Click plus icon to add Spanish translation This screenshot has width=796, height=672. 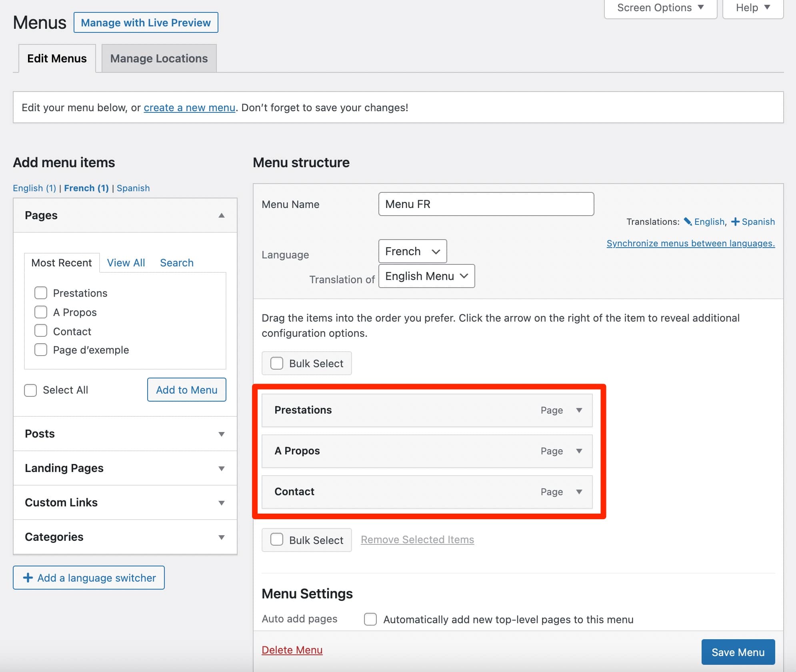click(735, 222)
